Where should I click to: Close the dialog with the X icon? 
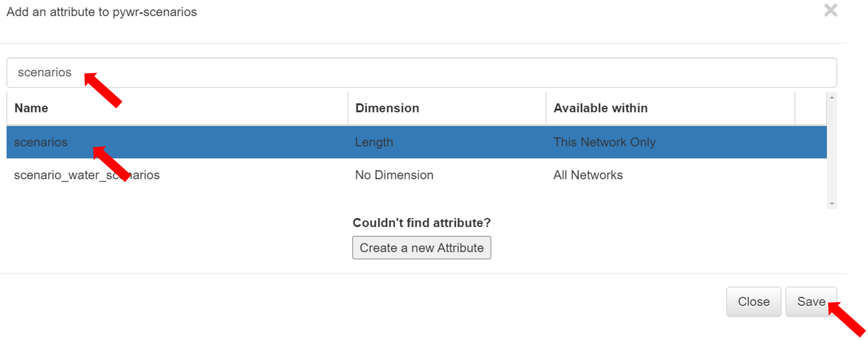click(x=830, y=10)
